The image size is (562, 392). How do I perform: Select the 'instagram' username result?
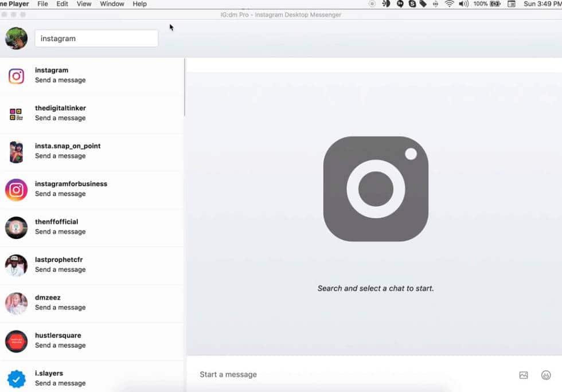tap(52, 70)
